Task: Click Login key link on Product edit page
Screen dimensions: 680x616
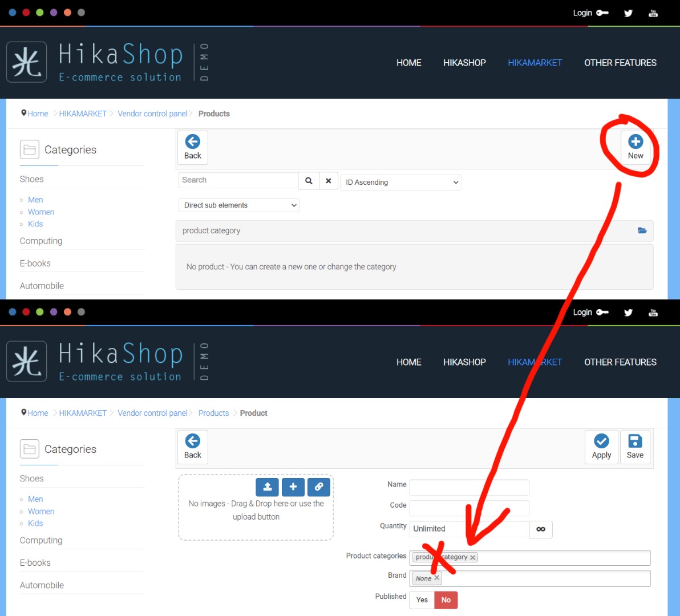Action: point(590,313)
